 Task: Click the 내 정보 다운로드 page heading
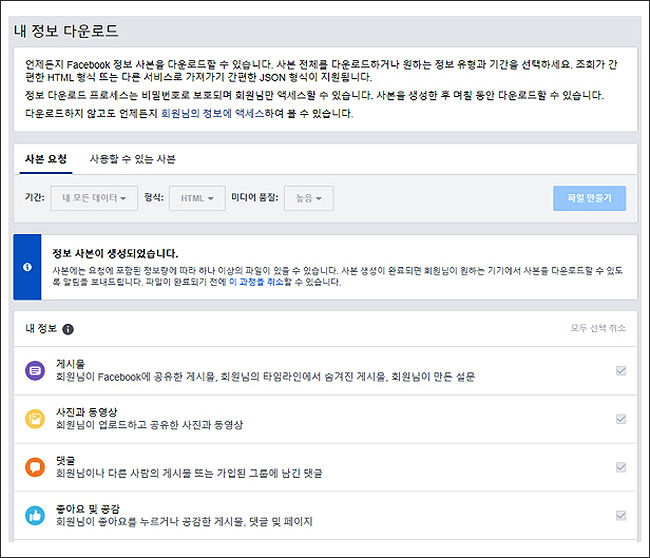pyautogui.click(x=66, y=31)
